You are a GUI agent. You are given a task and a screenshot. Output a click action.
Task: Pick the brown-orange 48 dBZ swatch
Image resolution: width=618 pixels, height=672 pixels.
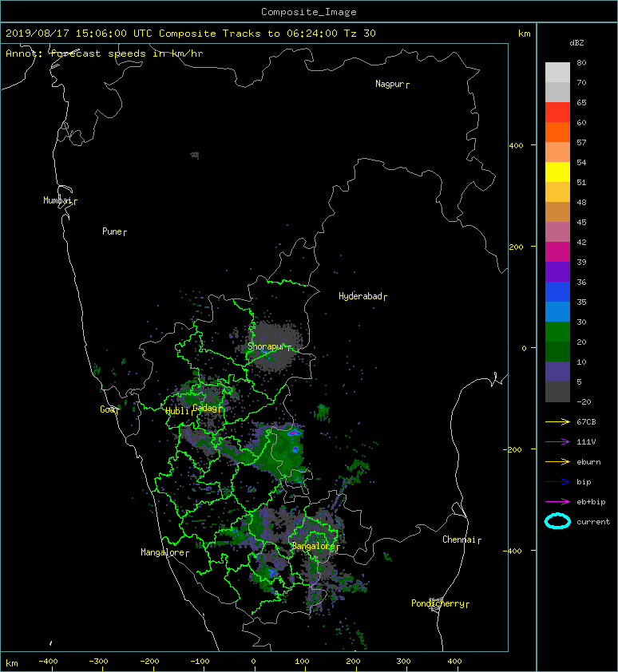(557, 211)
